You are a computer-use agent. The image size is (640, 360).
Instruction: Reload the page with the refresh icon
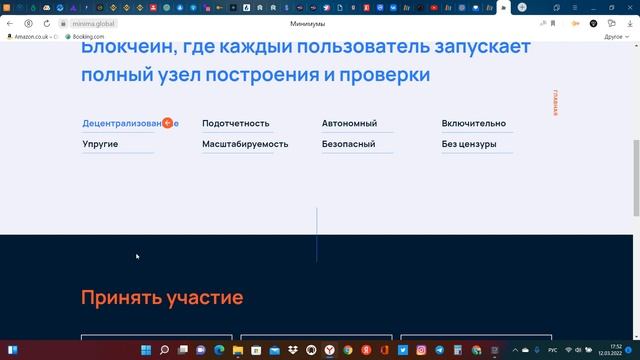point(47,24)
